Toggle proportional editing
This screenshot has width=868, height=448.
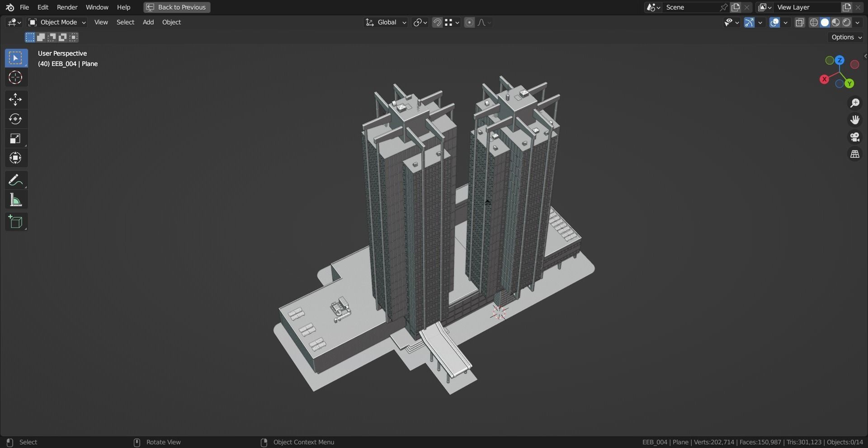[x=470, y=22]
